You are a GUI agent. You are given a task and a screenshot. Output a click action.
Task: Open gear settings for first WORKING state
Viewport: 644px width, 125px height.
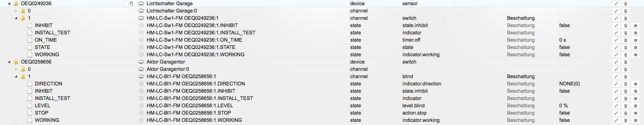pos(635,55)
